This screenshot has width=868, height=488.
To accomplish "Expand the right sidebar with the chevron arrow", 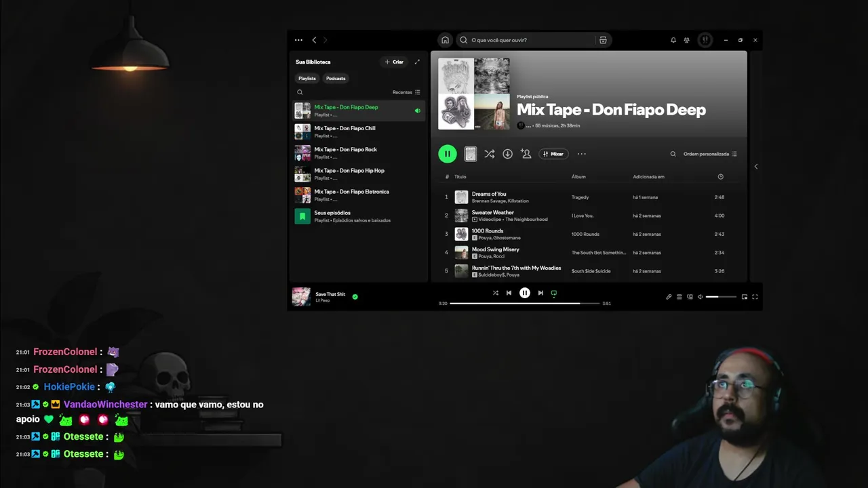I will tap(755, 167).
